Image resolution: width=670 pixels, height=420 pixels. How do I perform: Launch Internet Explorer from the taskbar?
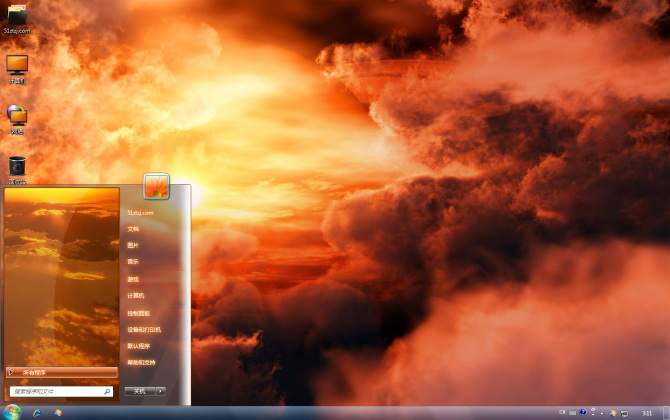coord(37,413)
